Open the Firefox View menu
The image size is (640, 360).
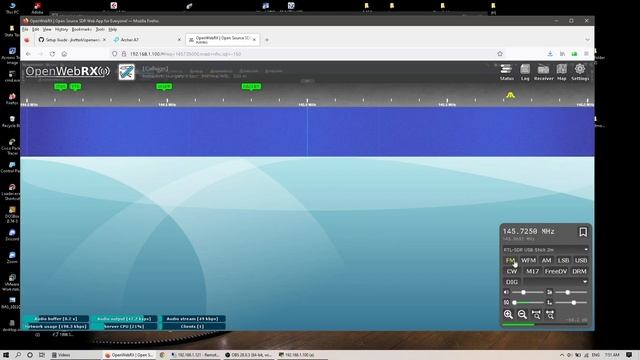tap(47, 29)
